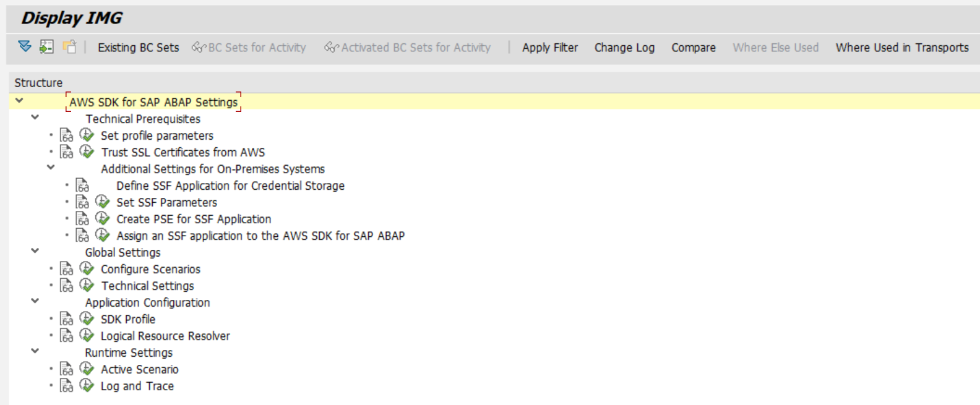Viewport: 980px width, 405px height.
Task: Click Existing BC Sets button
Action: tap(138, 48)
